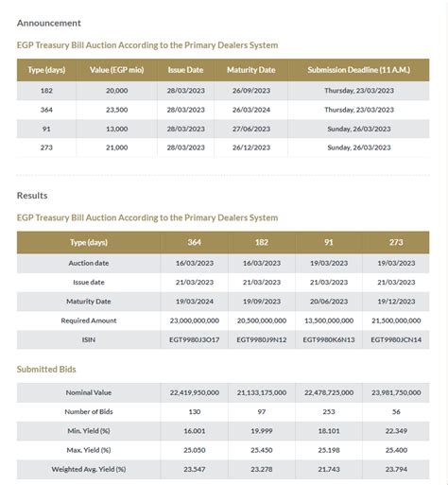
Task: Click the 20,000 value in 182-day row
Action: click(x=117, y=91)
